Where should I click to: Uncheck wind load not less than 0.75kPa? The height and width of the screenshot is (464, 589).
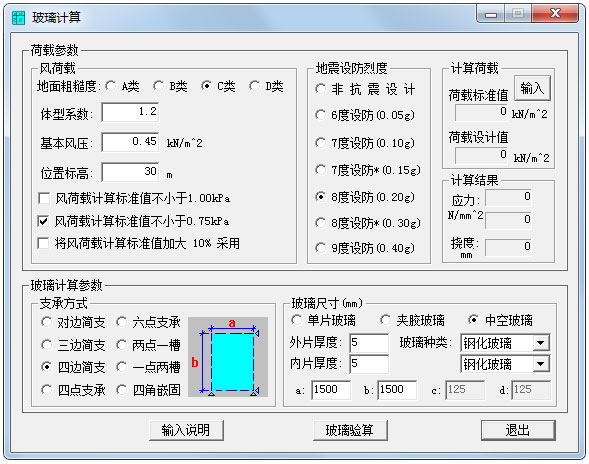click(x=133, y=221)
